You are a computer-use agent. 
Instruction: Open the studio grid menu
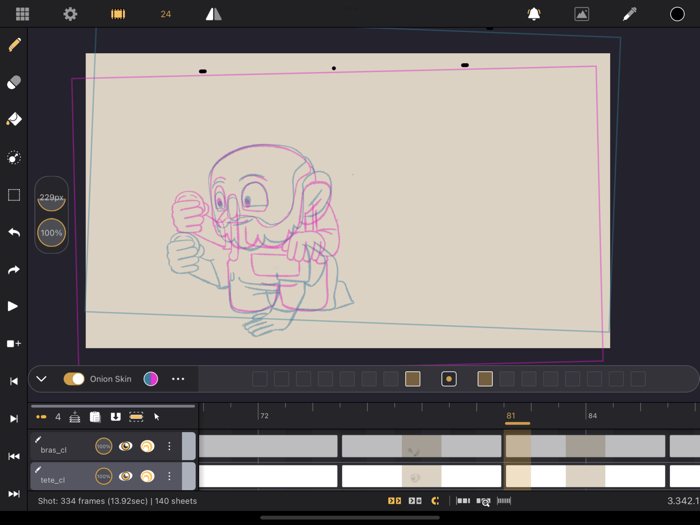tap(22, 14)
